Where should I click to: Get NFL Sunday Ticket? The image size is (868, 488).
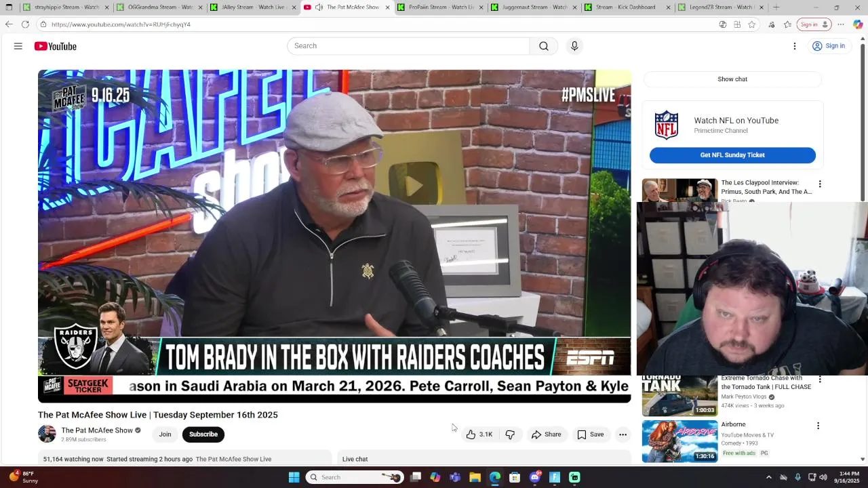click(x=732, y=155)
